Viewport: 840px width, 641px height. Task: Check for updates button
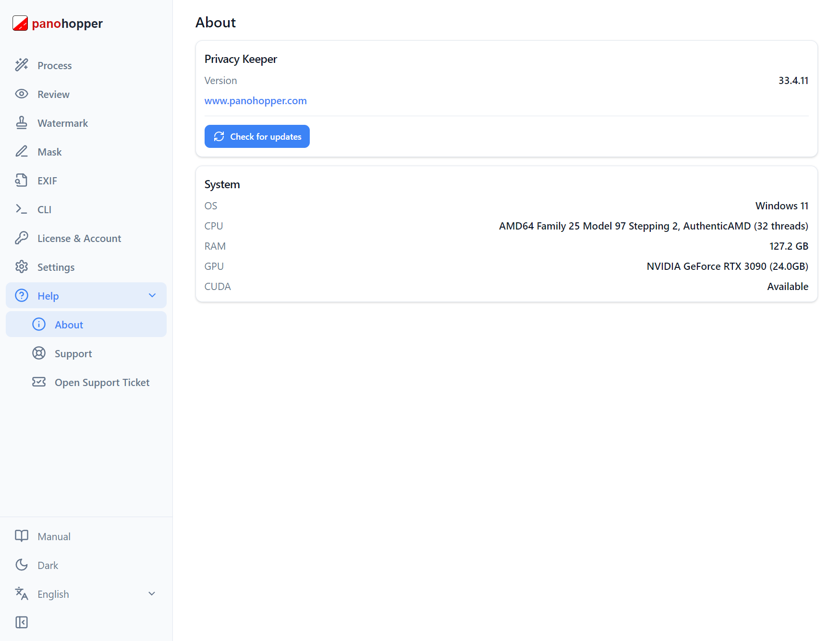pyautogui.click(x=257, y=136)
